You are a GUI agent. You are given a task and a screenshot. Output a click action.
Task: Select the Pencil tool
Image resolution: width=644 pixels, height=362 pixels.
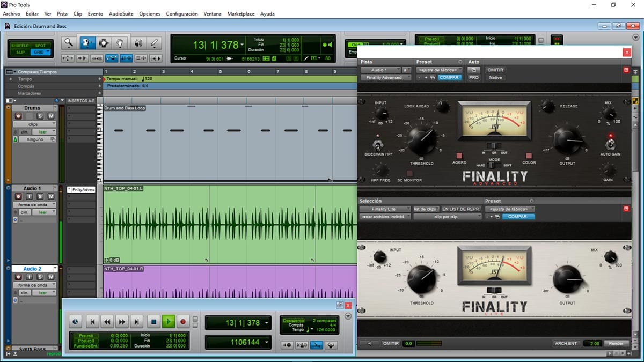pos(155,43)
